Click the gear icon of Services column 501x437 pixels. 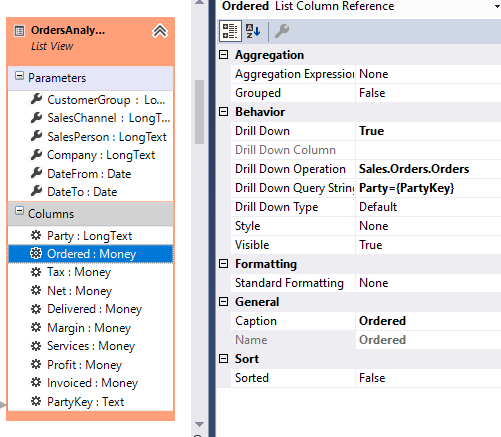pos(36,346)
